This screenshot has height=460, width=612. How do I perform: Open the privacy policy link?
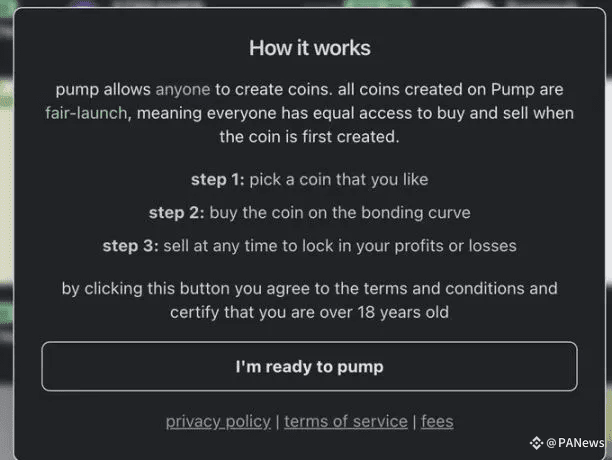218,422
